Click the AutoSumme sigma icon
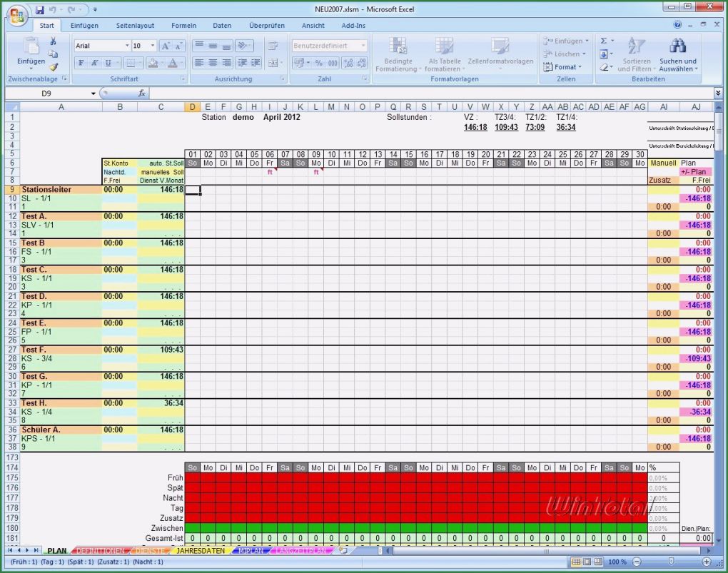728x573 pixels. tap(603, 41)
